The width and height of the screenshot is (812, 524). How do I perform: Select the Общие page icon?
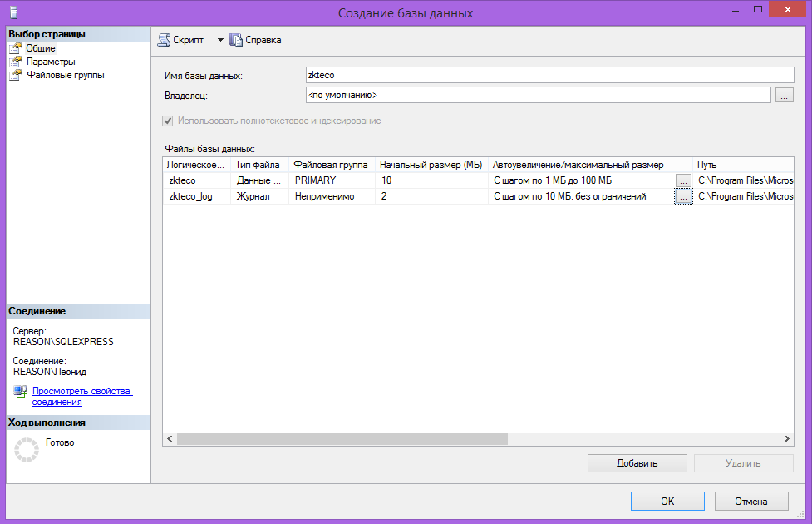(x=16, y=48)
